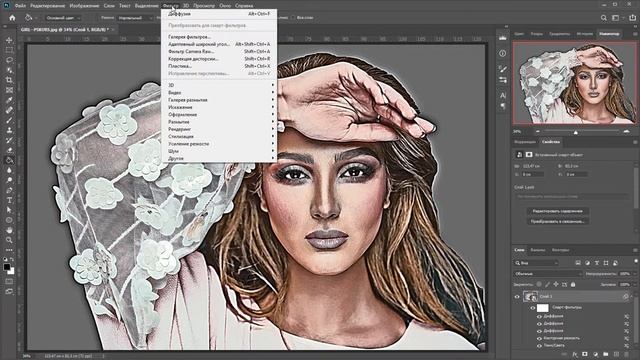Click the foreground color swatch
This screenshot has height=360, width=640.
7,267
